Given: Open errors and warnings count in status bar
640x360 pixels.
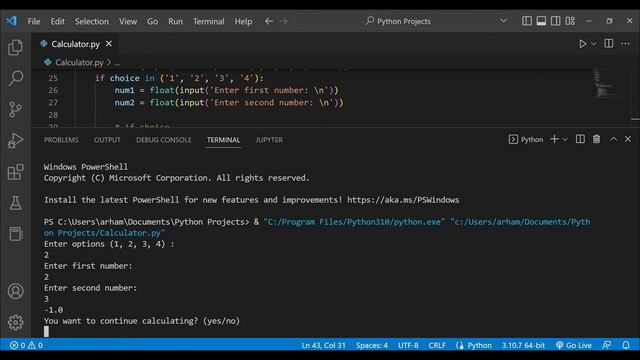Looking at the screenshot, I should point(27,345).
